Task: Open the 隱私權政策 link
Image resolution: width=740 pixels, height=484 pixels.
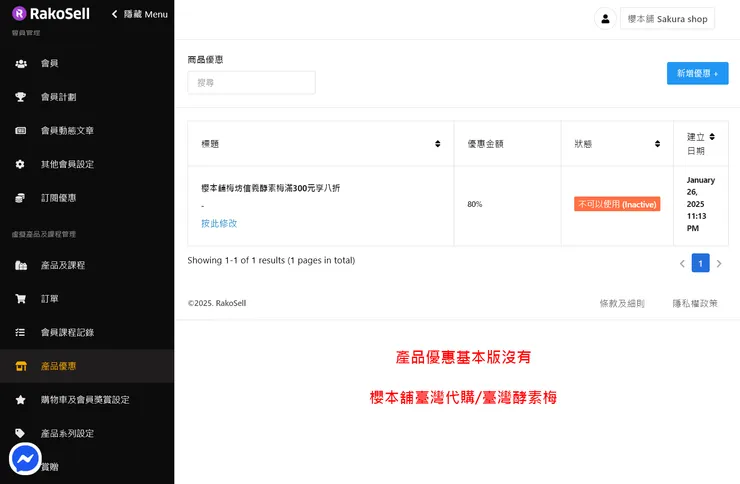Action: (695, 303)
